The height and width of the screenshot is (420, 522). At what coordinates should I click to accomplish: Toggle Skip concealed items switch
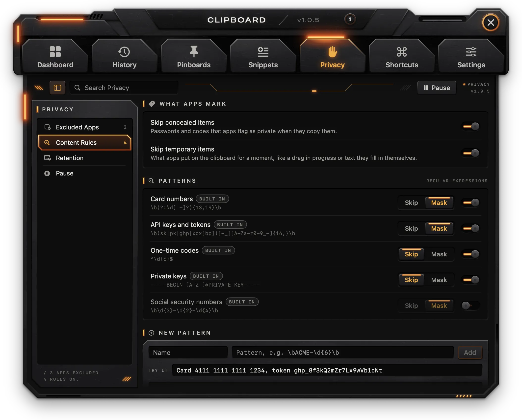tap(471, 127)
